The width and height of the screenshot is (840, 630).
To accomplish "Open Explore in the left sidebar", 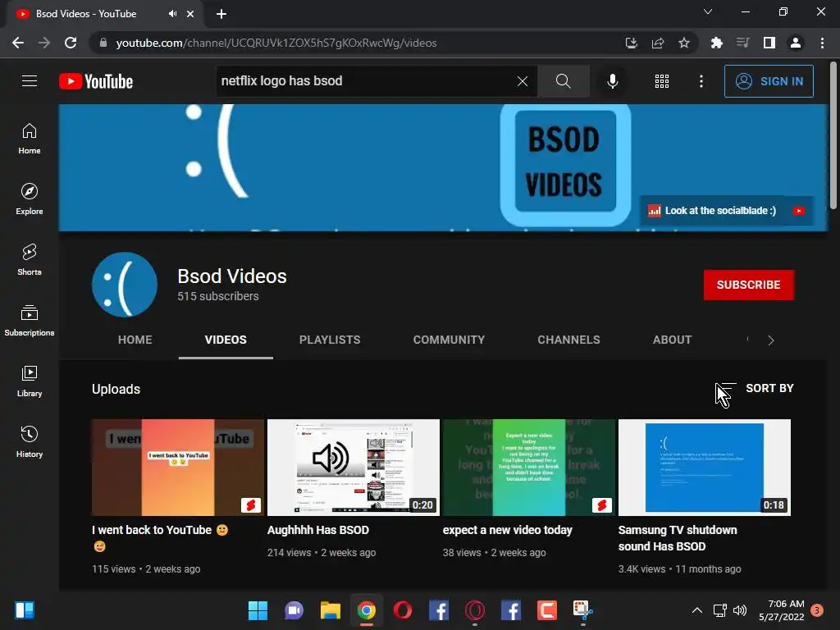I will tap(30, 199).
